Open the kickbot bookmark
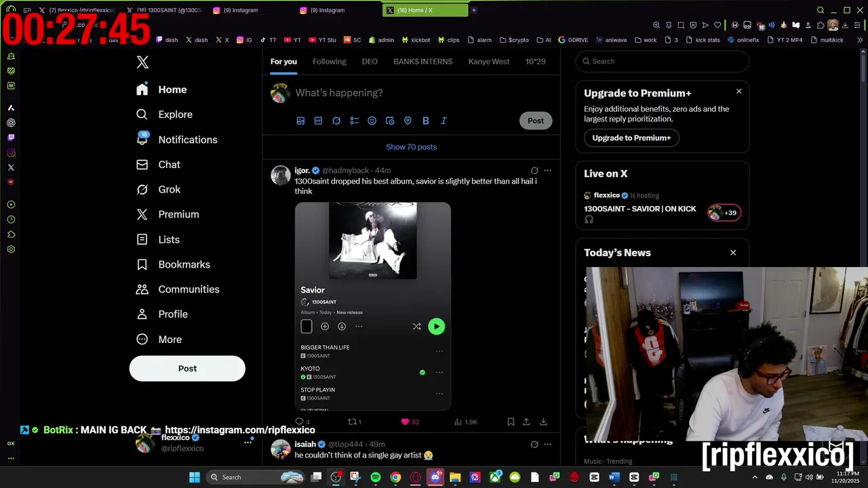This screenshot has height=488, width=868. 416,40
